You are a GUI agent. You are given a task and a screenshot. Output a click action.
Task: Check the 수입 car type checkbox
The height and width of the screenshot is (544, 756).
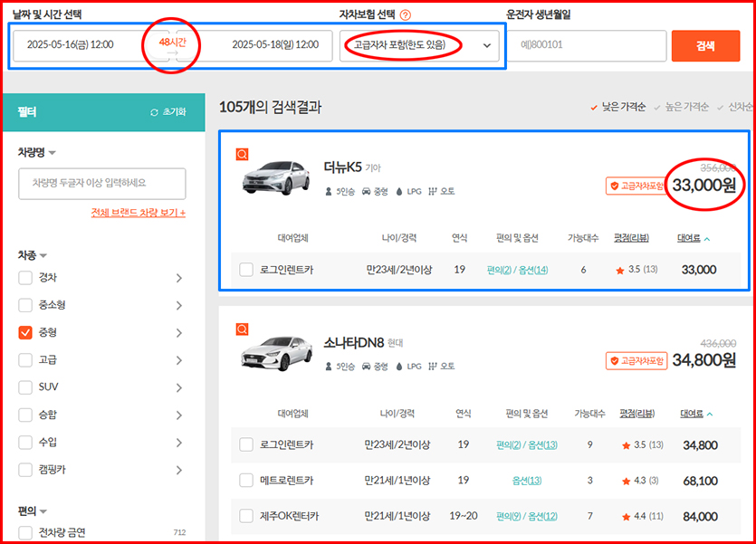(x=25, y=443)
